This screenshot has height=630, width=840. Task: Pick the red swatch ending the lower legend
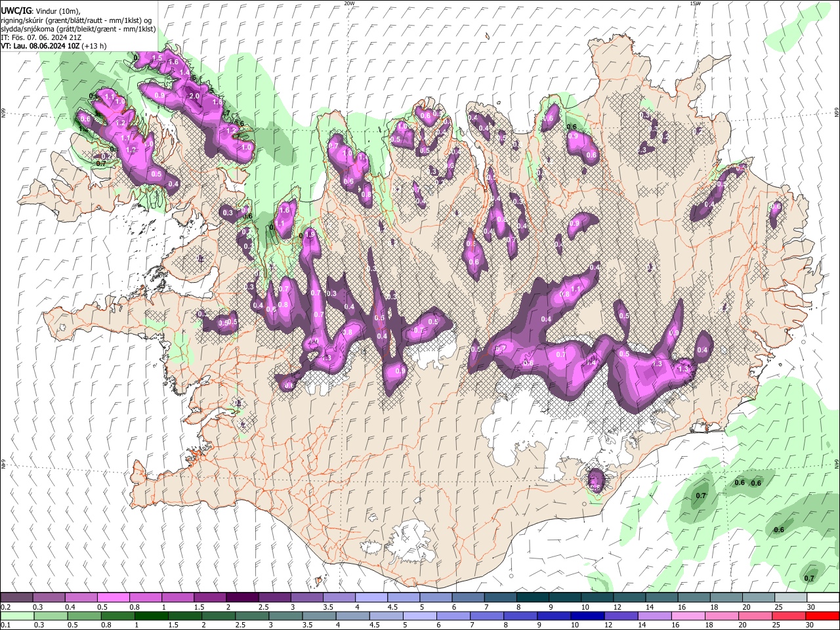[x=822, y=616]
